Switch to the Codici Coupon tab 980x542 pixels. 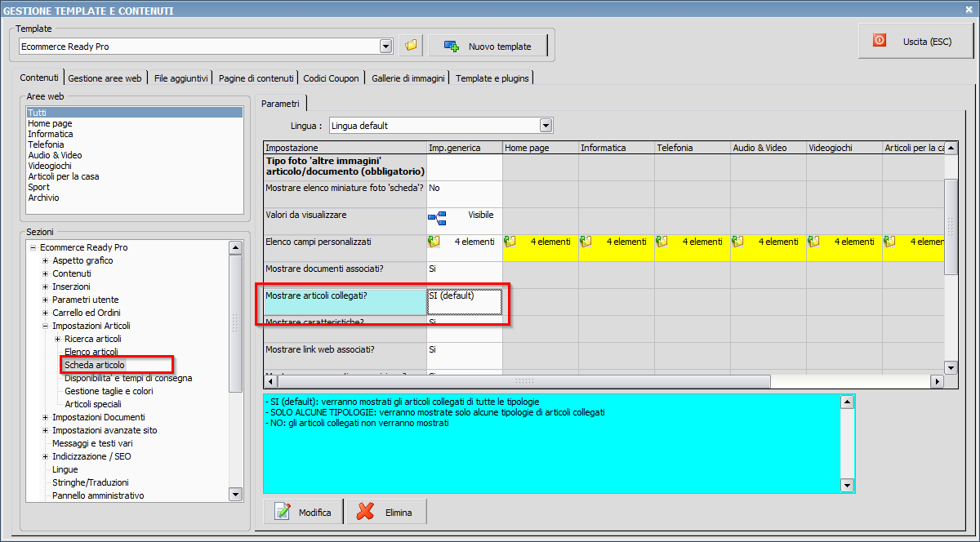331,78
